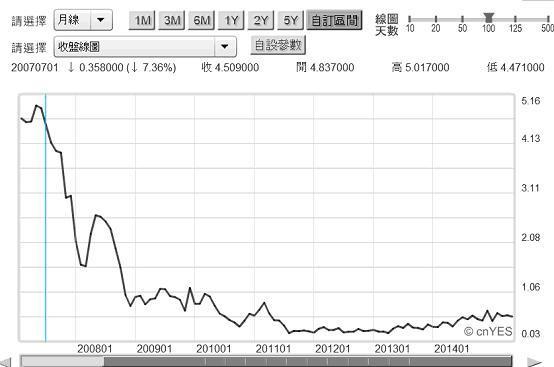Set chart days slider to 50
This screenshot has height=367, width=554.
point(462,20)
